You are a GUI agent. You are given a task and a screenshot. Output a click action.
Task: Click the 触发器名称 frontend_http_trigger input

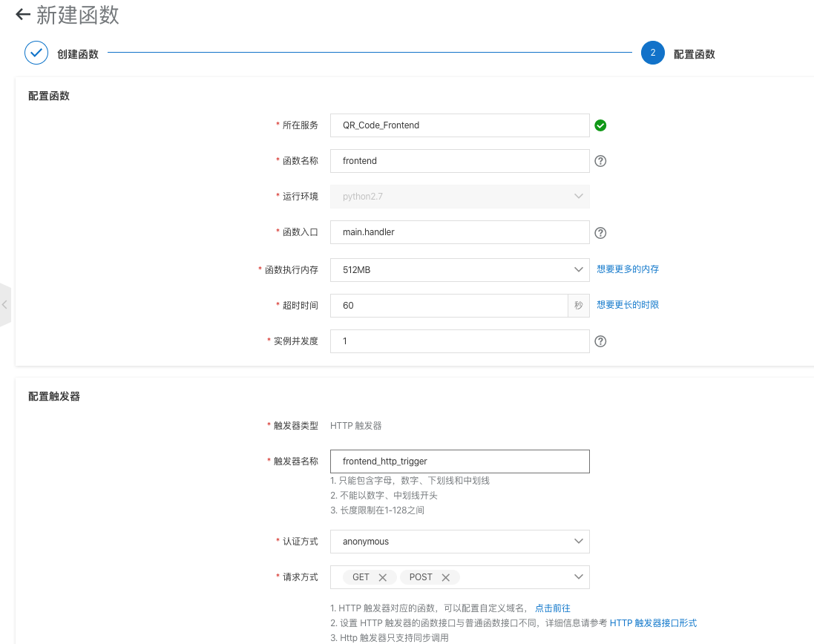459,461
